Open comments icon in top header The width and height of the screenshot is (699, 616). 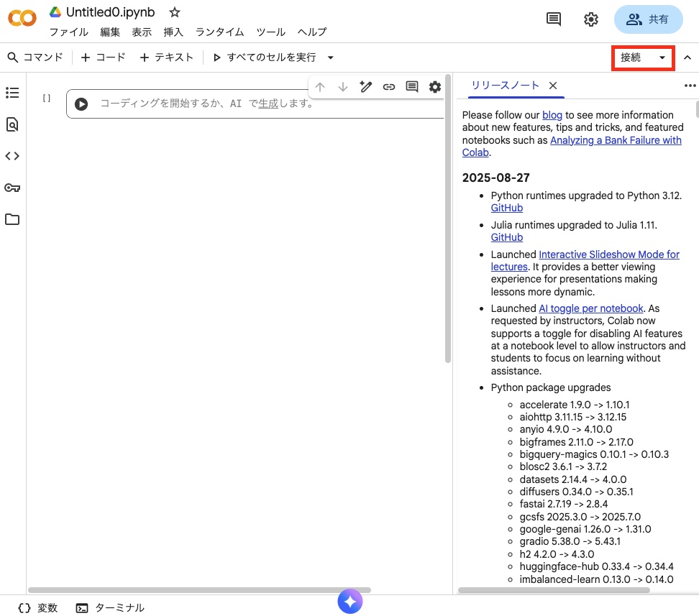(x=554, y=19)
